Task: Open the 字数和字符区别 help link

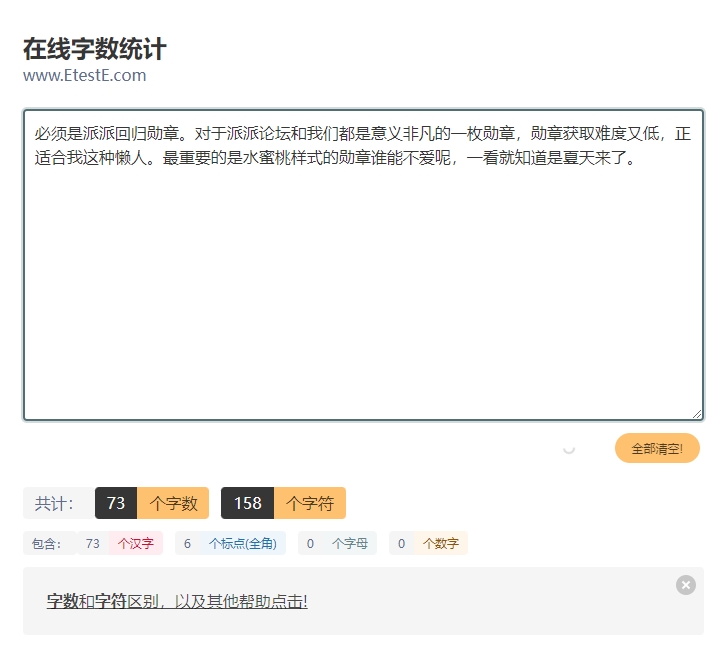Action: (x=177, y=601)
